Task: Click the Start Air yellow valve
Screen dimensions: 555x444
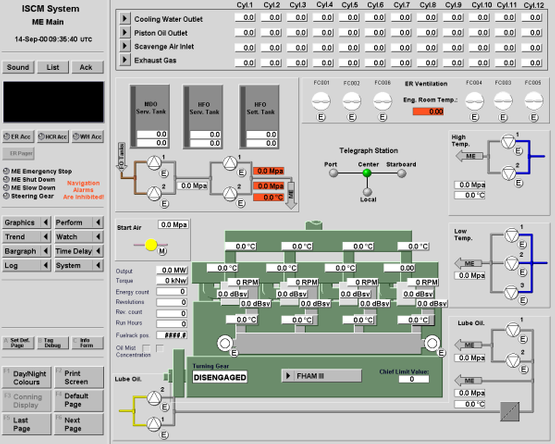Action: [x=151, y=245]
